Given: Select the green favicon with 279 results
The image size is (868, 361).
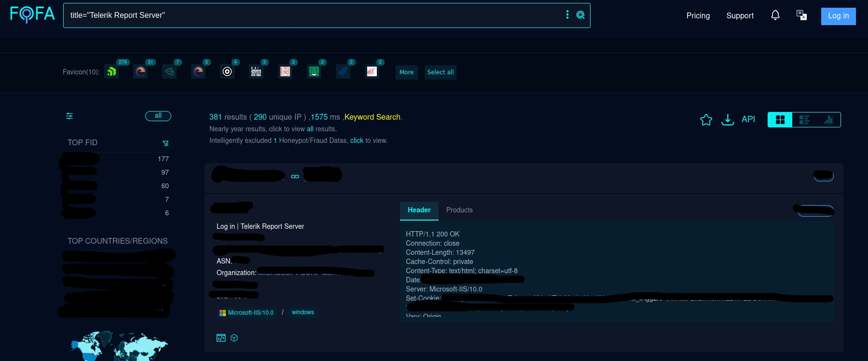Looking at the screenshot, I should [x=112, y=72].
